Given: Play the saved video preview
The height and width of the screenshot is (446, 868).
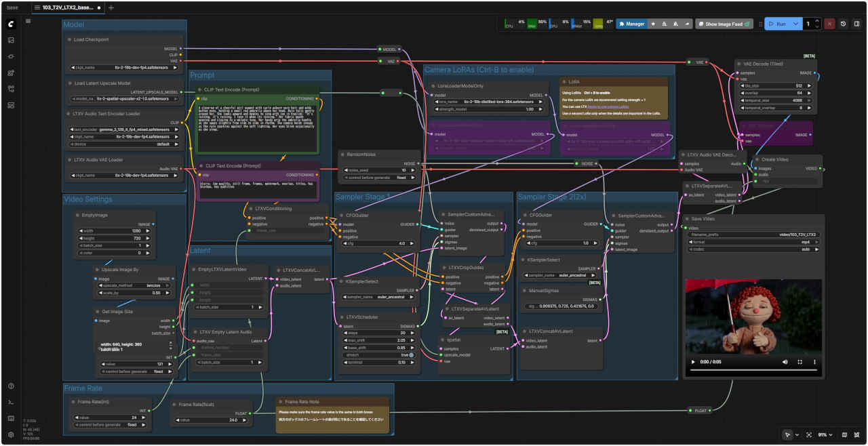Looking at the screenshot, I should pyautogui.click(x=692, y=362).
